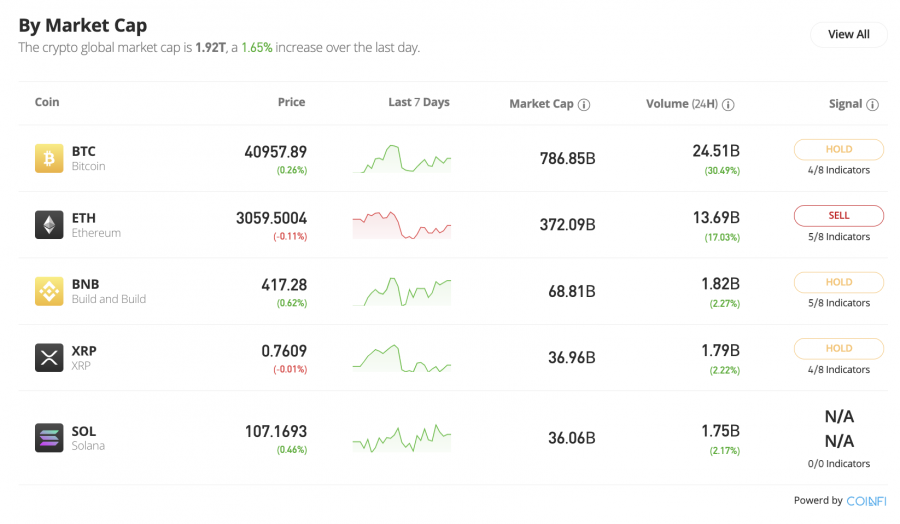Image resolution: width=900 pixels, height=524 pixels.
Task: Open the BTC 7-day sparkline chart
Action: (x=402, y=159)
